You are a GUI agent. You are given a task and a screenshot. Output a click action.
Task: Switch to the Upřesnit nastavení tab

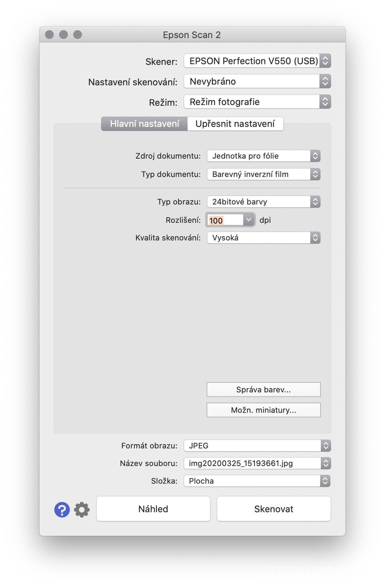click(235, 124)
